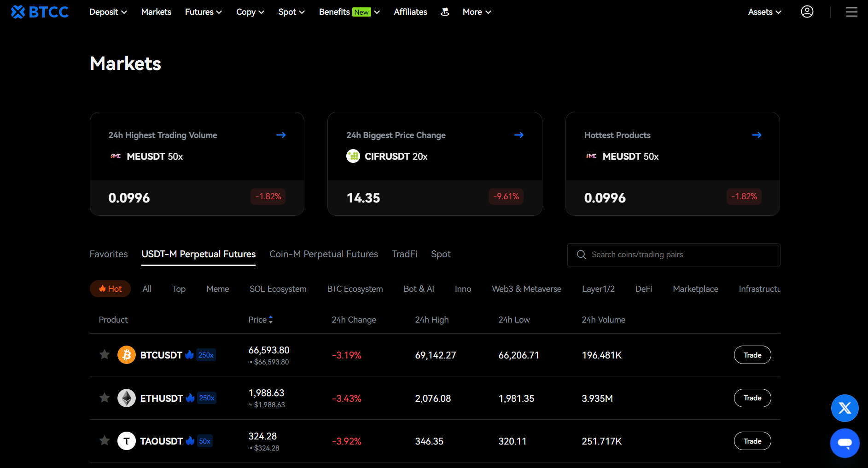The height and width of the screenshot is (468, 868).
Task: Switch to the TradFi tab
Action: coord(405,254)
